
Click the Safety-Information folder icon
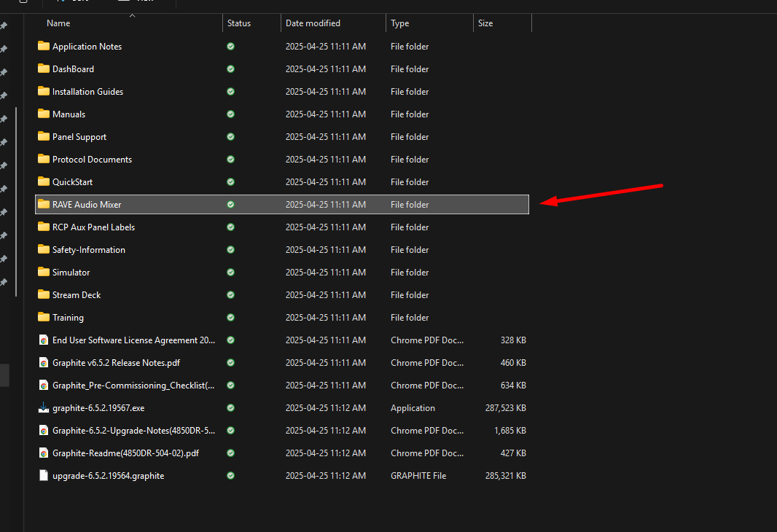44,249
